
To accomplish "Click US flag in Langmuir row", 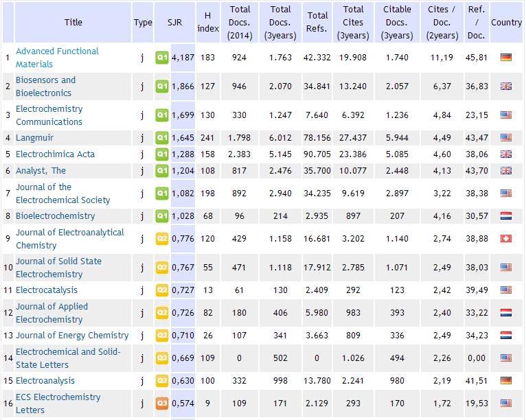I will coord(506,138).
